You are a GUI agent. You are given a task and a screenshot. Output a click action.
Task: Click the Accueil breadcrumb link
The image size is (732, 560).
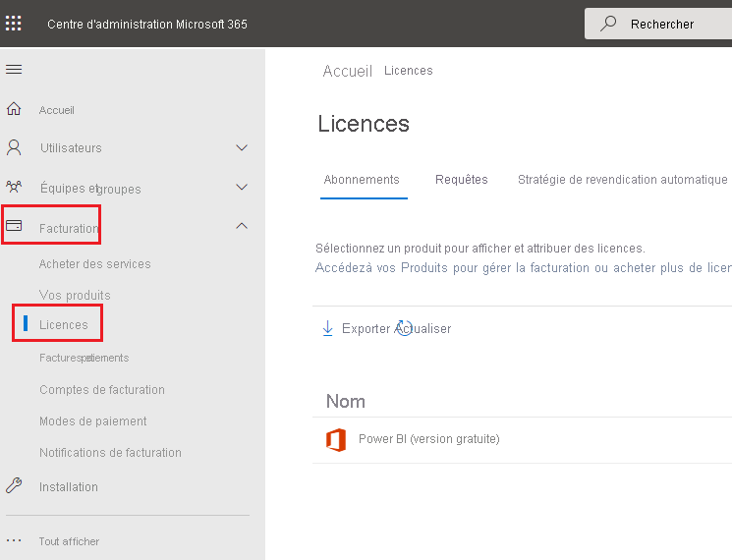(x=348, y=71)
